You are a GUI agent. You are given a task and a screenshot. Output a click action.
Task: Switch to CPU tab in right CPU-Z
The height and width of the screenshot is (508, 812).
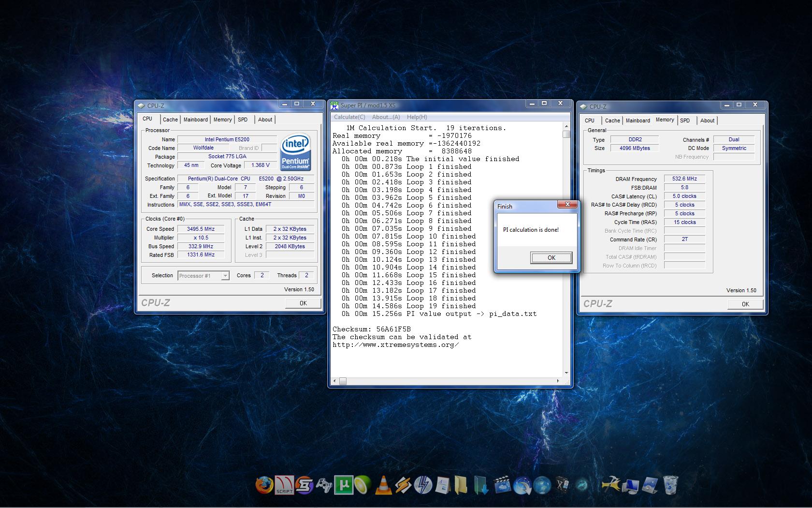click(x=590, y=120)
